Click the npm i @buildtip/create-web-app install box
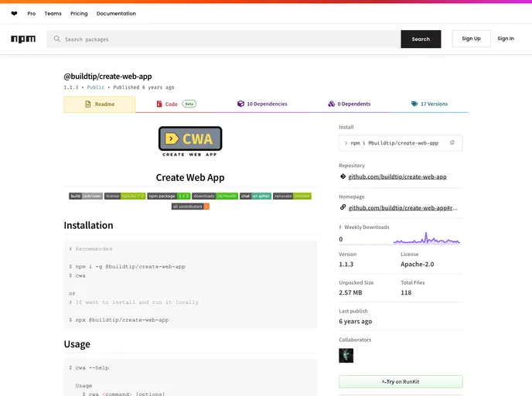This screenshot has height=396, width=532. tap(401, 143)
